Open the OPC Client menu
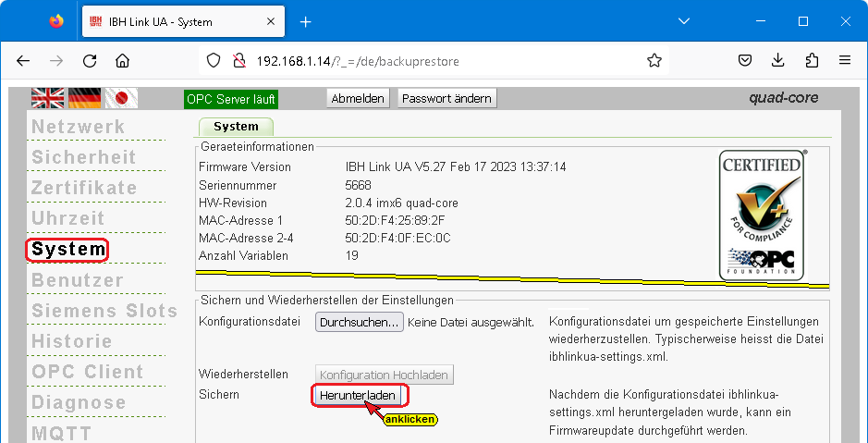 point(88,372)
